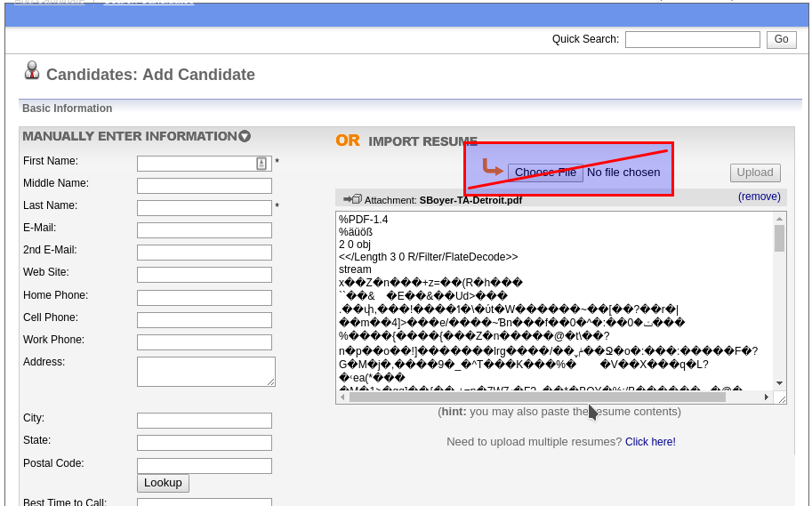Click the "No file chosen" text
This screenshot has height=506, width=812.
623,173
